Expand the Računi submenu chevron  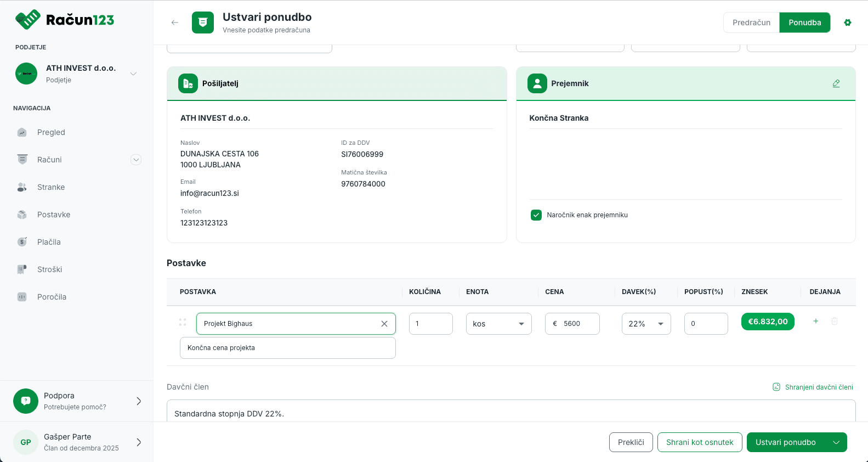[136, 160]
